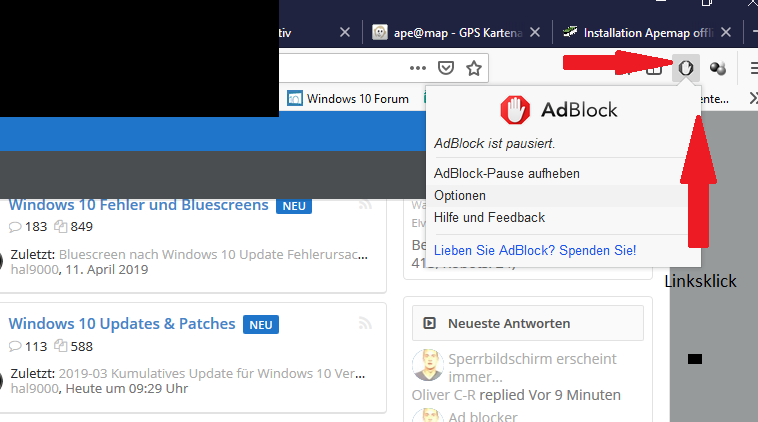
Task: Open the AdBlock extension toolbar icon
Action: tap(685, 68)
